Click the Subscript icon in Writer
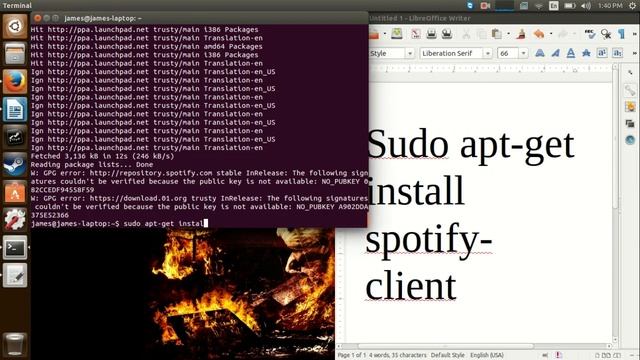 (x=617, y=53)
